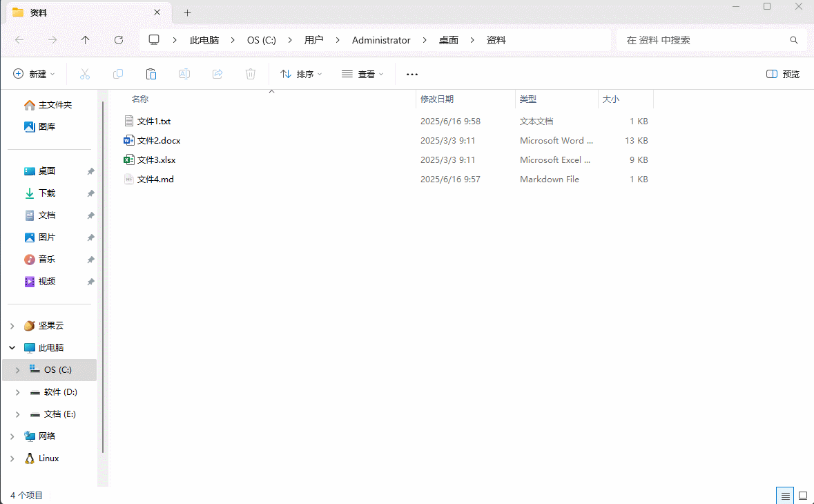The width and height of the screenshot is (814, 504).
Task: Select the 文件3.xlsx Excel file
Action: [x=156, y=159]
